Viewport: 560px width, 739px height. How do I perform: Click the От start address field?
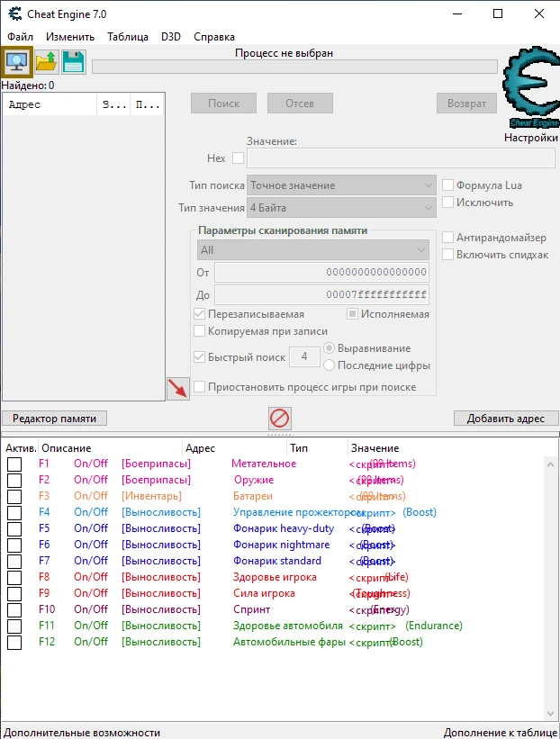[322, 272]
